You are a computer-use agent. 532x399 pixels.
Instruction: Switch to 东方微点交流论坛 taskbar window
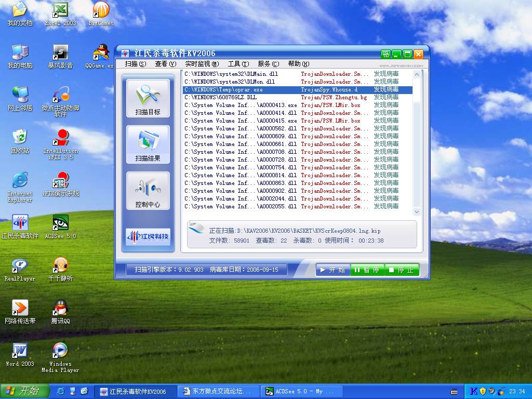[x=218, y=392]
